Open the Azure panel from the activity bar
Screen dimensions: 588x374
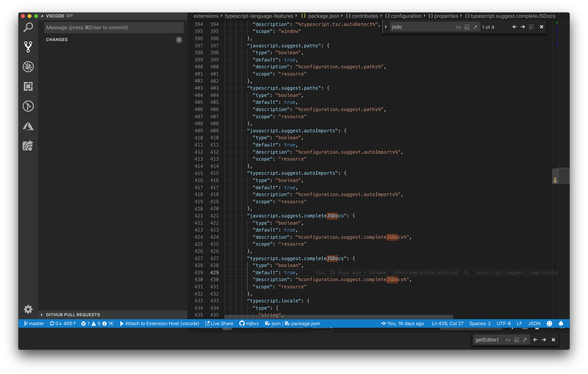[x=28, y=126]
